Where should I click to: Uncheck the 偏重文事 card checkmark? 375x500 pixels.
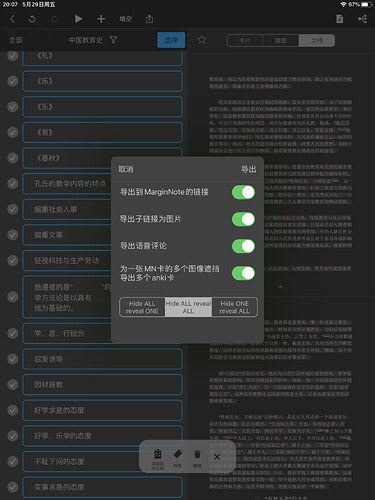(13, 235)
